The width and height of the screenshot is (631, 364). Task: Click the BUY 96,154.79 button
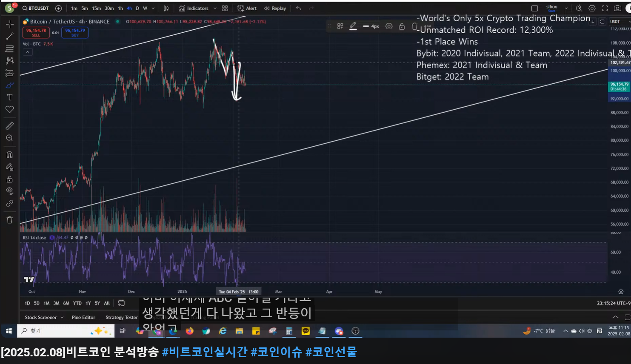coord(75,33)
